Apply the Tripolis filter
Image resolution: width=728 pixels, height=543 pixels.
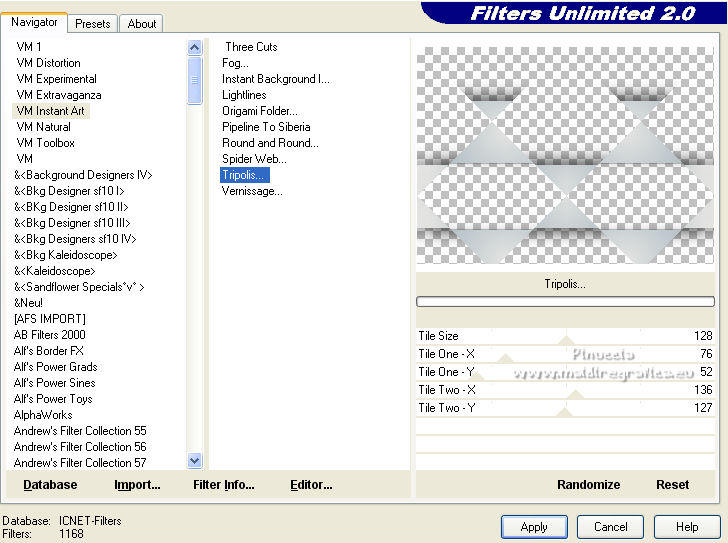(534, 527)
